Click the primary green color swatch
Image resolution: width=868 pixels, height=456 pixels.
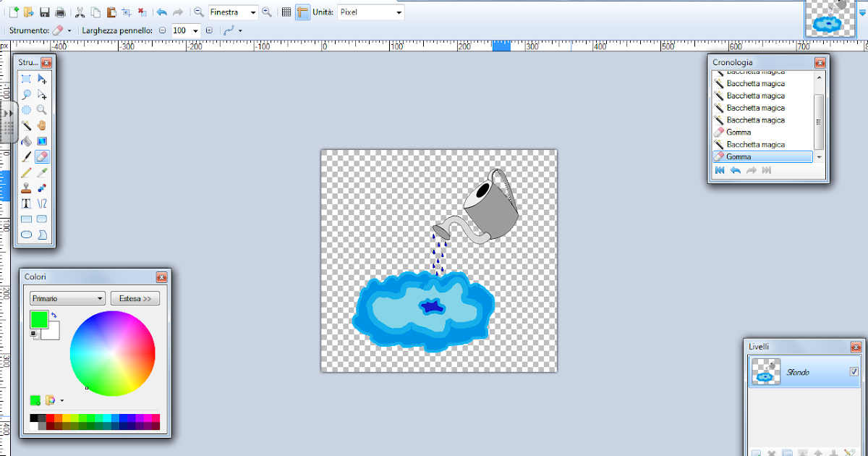point(39,319)
